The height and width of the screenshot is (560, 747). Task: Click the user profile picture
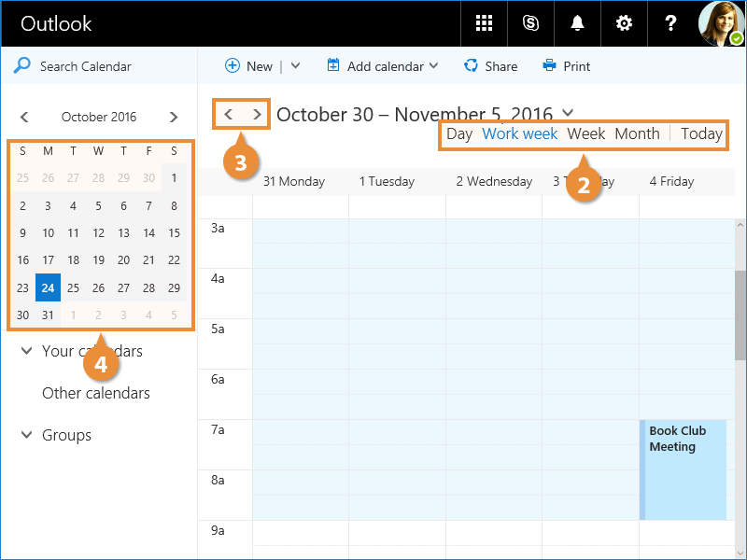[722, 23]
